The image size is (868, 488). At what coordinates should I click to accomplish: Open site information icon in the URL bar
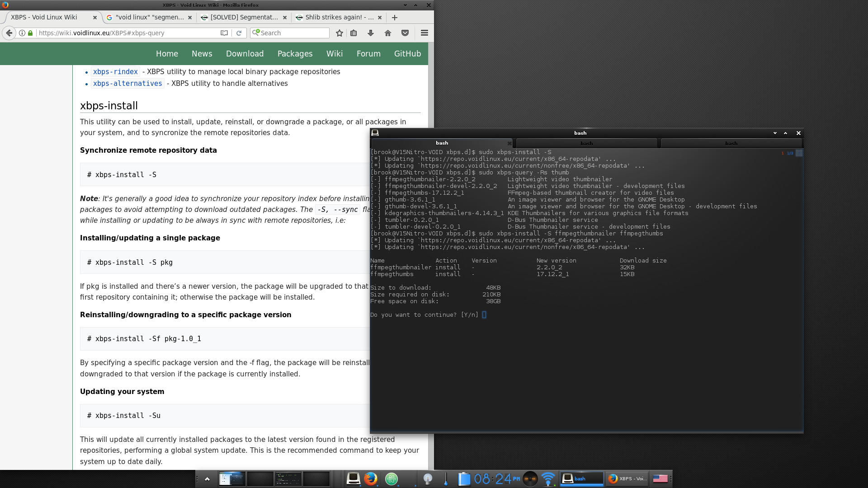point(22,33)
